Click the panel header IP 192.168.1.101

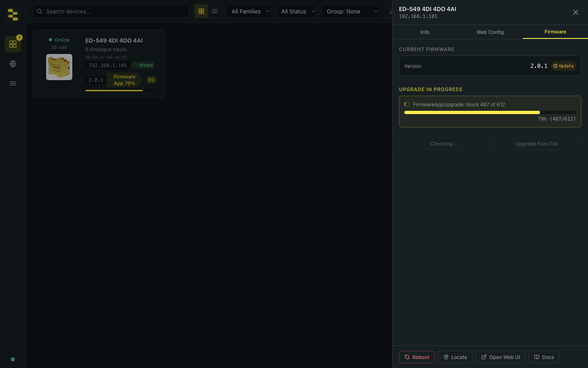pyautogui.click(x=418, y=16)
